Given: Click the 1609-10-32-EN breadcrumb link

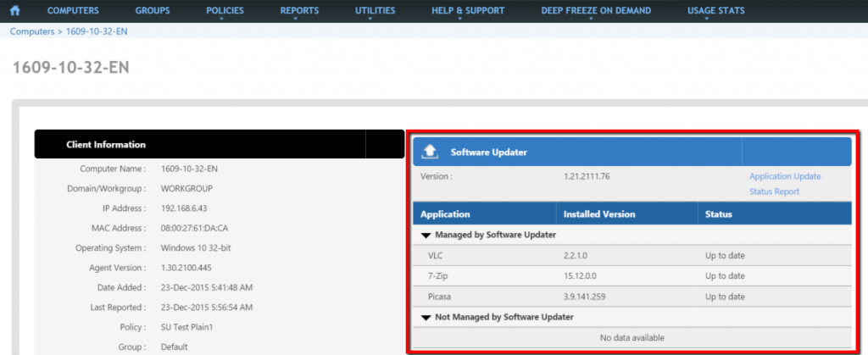Looking at the screenshot, I should click(x=97, y=31).
